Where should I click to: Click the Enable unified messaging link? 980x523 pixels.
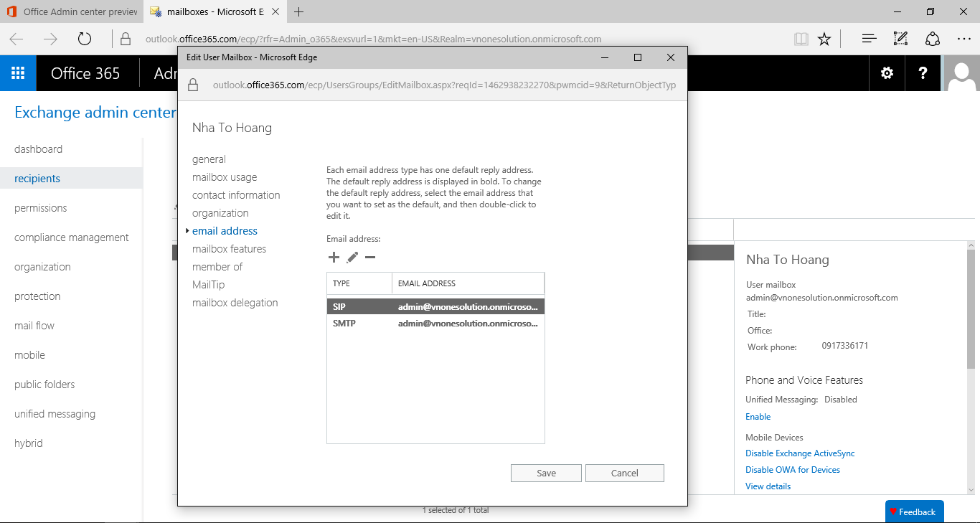coord(758,417)
